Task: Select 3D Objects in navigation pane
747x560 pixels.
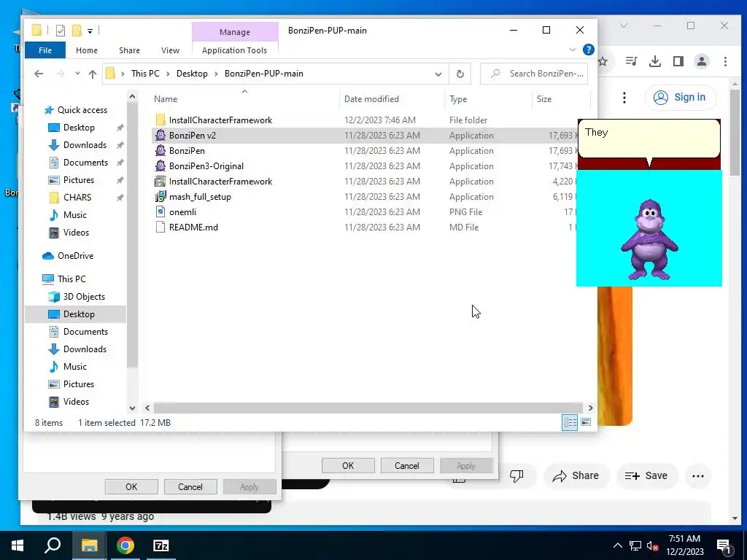Action: (x=84, y=297)
